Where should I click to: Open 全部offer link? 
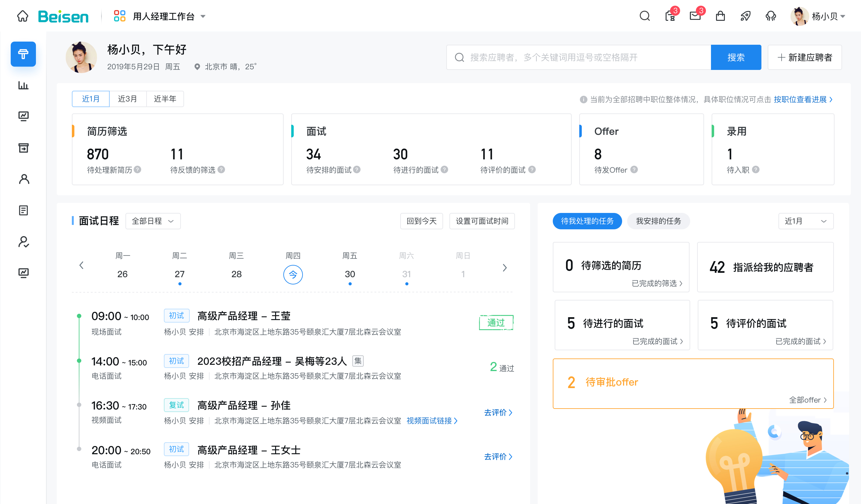(x=808, y=400)
